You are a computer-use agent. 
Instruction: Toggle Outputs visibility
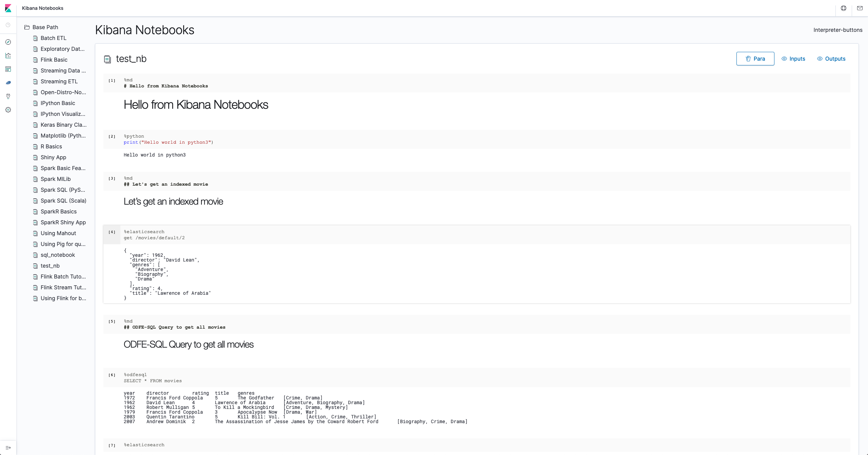coord(831,59)
